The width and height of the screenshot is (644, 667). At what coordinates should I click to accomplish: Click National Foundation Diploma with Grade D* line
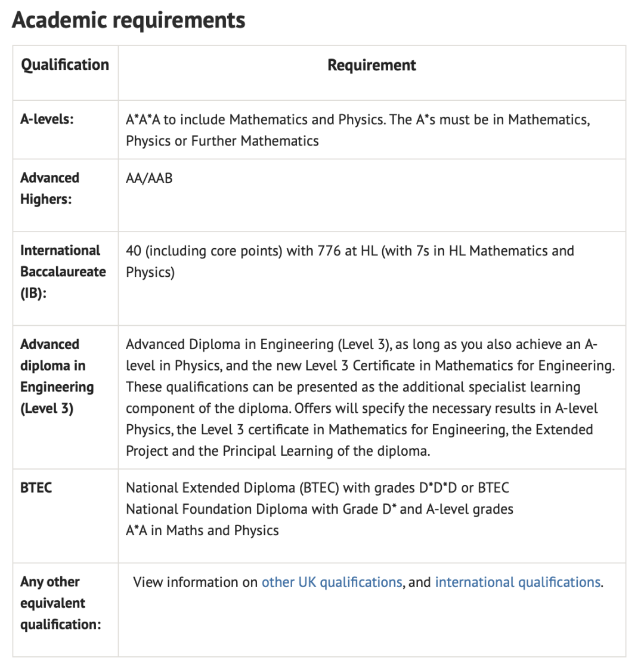[x=320, y=509]
